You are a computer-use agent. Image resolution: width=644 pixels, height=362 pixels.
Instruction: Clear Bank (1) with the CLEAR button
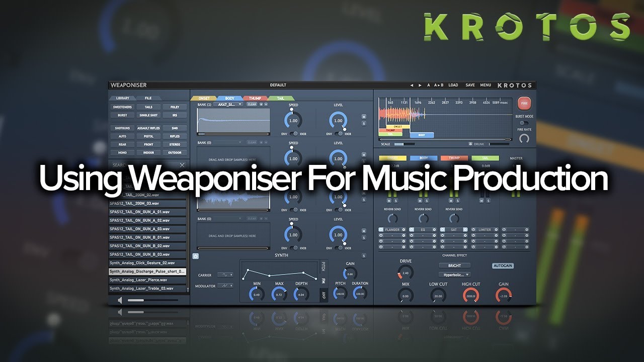coord(252,104)
